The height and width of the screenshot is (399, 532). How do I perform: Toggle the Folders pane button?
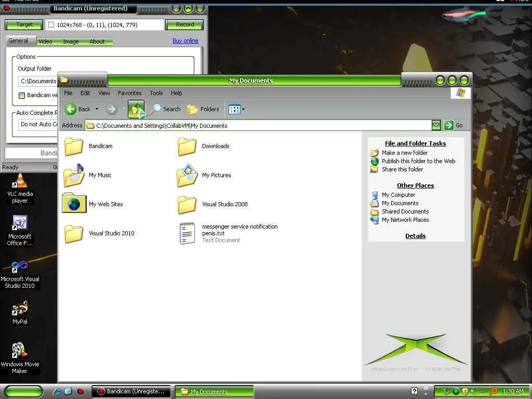(x=203, y=109)
